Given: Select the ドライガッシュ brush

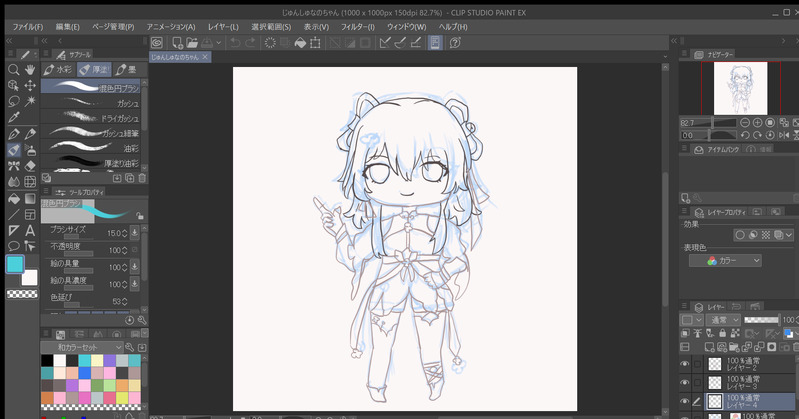Looking at the screenshot, I should coord(91,118).
